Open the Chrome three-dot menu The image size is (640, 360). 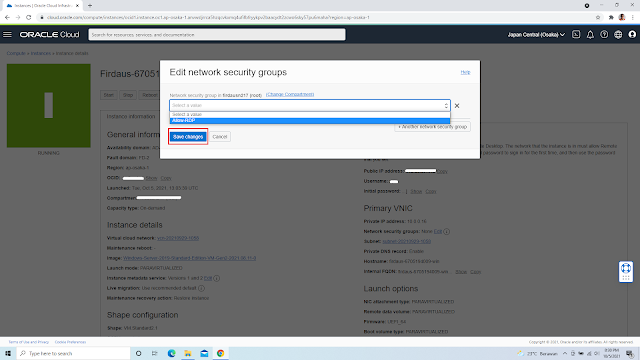pyautogui.click(x=633, y=18)
